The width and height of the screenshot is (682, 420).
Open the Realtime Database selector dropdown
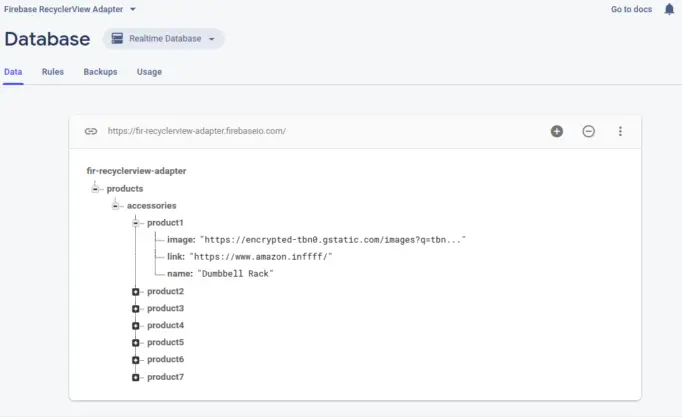[164, 39]
